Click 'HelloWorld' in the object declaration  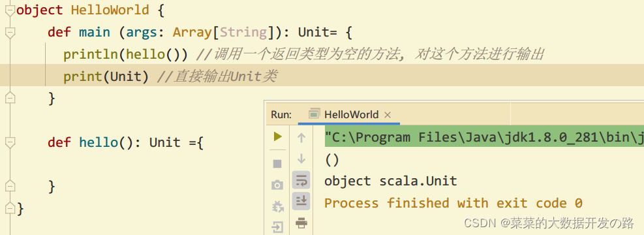(110, 10)
